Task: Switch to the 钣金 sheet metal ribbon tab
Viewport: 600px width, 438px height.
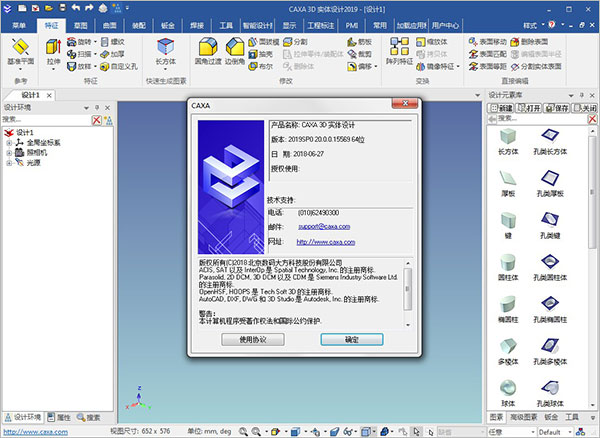Action: [168, 26]
